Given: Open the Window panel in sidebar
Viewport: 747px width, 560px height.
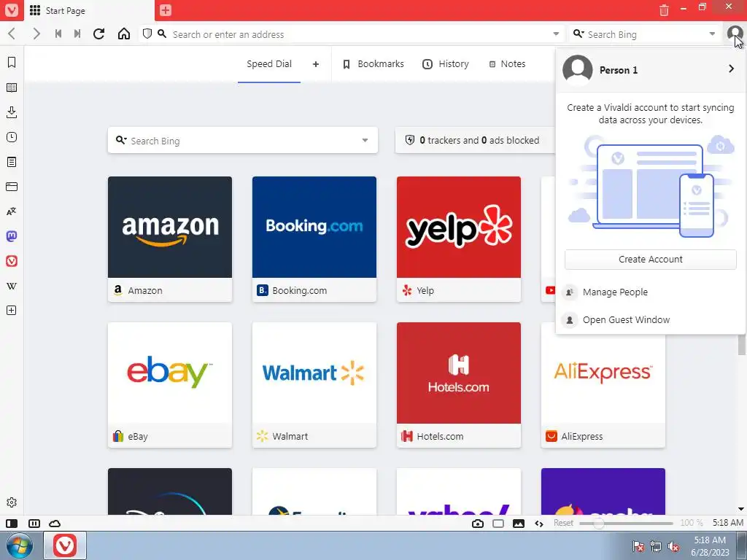Looking at the screenshot, I should click(12, 187).
